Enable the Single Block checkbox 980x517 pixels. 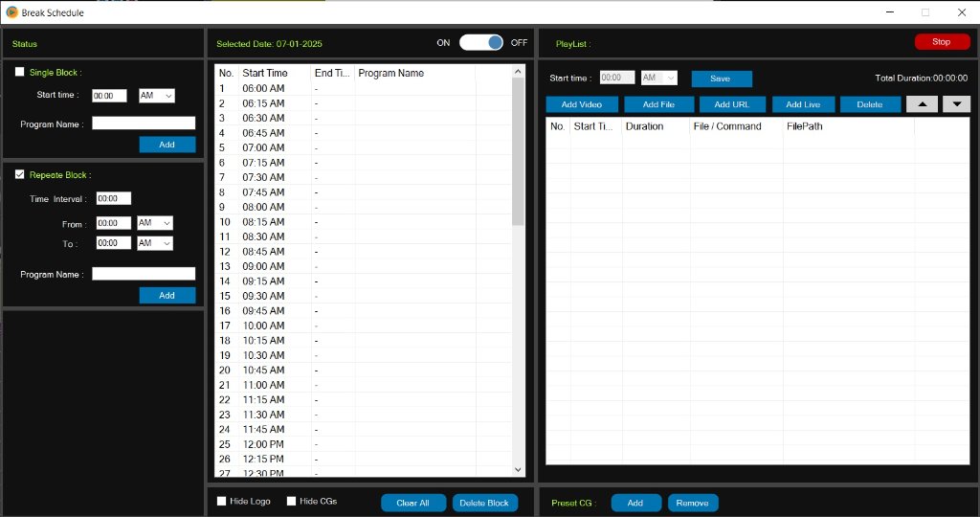pyautogui.click(x=19, y=72)
